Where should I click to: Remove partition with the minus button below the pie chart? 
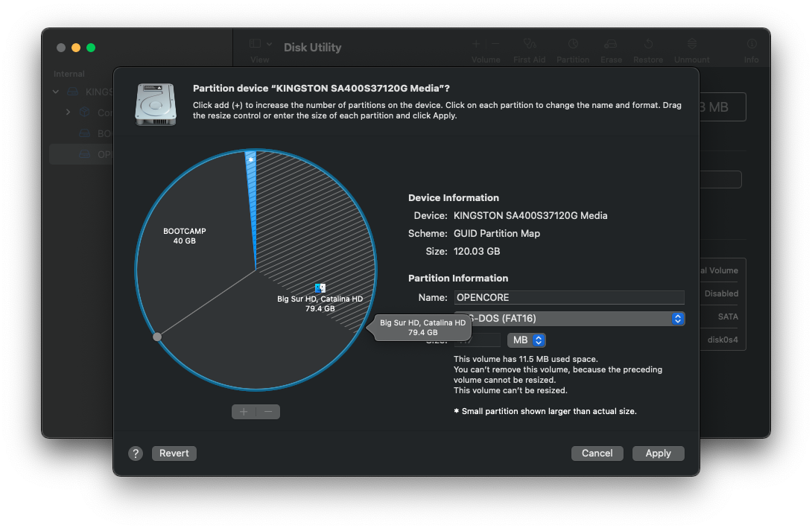click(x=268, y=412)
